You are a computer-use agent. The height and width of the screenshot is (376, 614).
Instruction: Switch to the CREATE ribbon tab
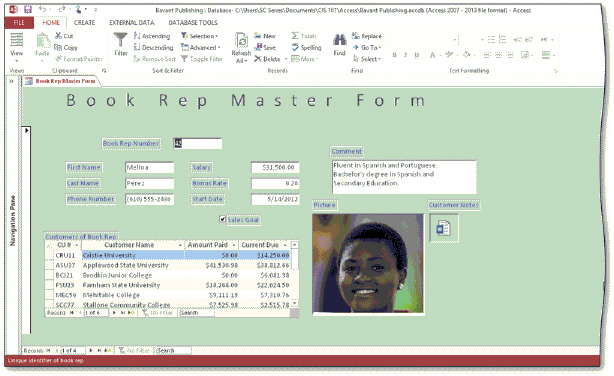click(x=85, y=22)
